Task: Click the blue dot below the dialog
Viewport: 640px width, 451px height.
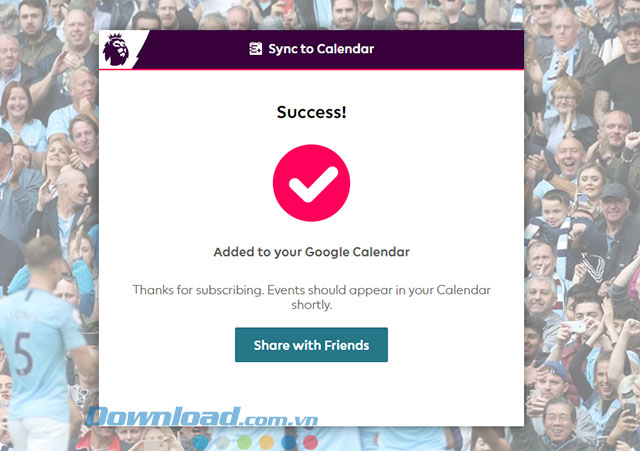Action: (201, 441)
